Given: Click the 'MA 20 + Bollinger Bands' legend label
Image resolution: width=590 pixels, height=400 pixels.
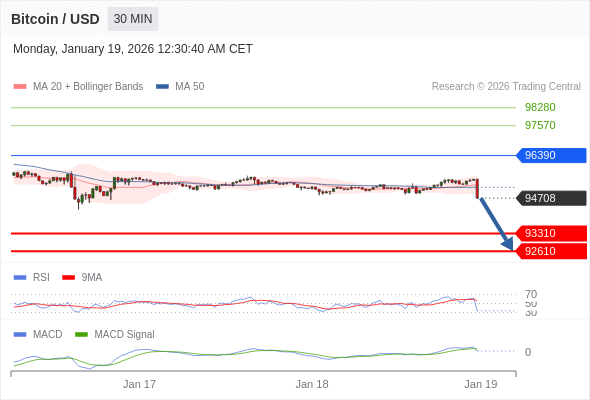Looking at the screenshot, I should point(88,87).
